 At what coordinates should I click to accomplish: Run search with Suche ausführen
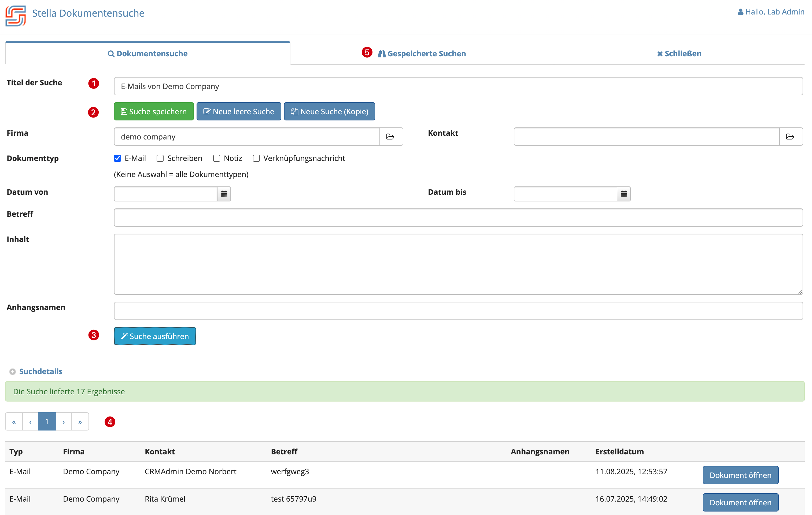point(155,336)
